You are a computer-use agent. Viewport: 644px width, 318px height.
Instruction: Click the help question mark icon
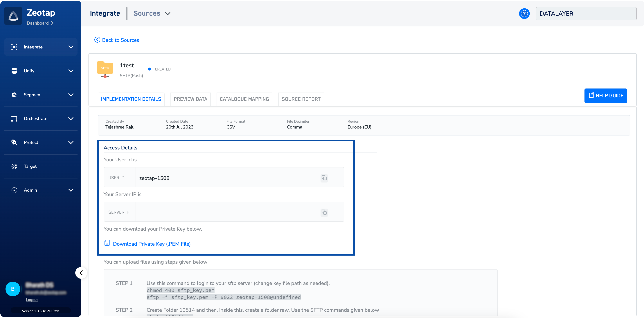tap(524, 13)
